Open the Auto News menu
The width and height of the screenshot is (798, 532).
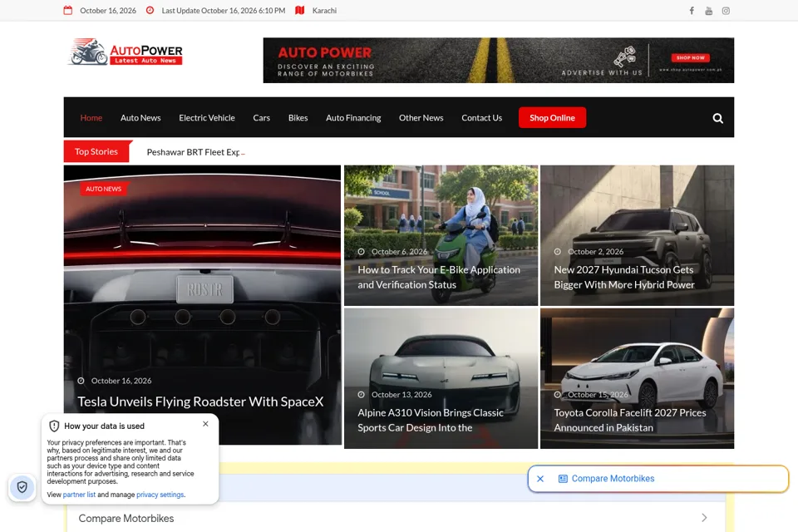tap(140, 117)
